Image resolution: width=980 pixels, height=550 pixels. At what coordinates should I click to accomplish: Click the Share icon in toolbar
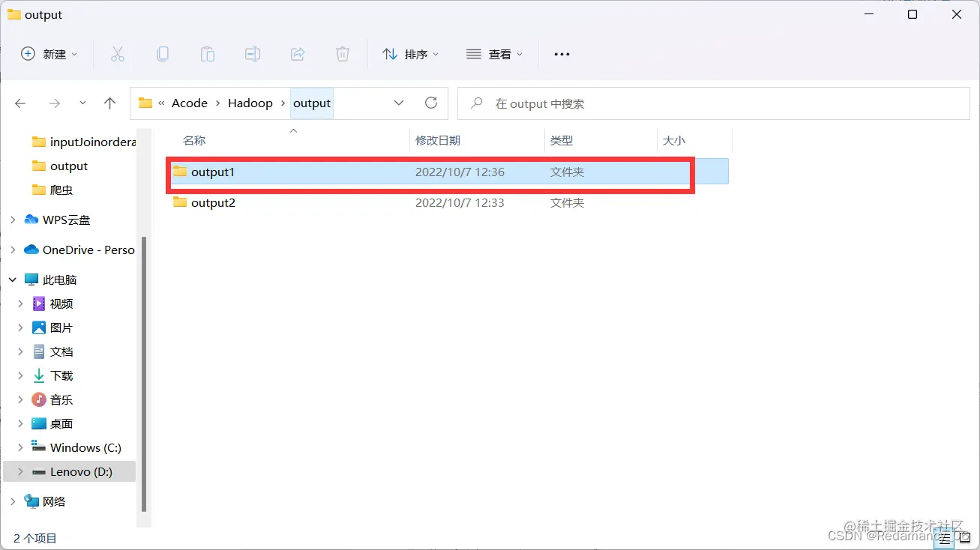point(298,54)
